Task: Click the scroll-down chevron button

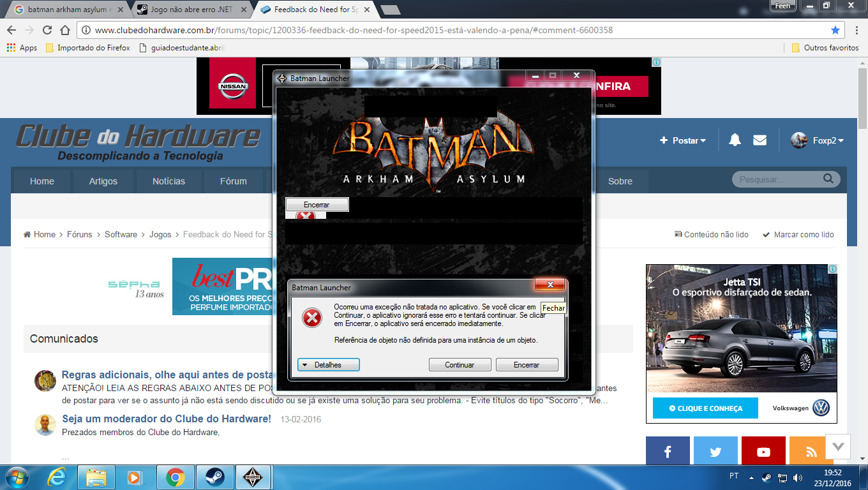Action: (838, 447)
